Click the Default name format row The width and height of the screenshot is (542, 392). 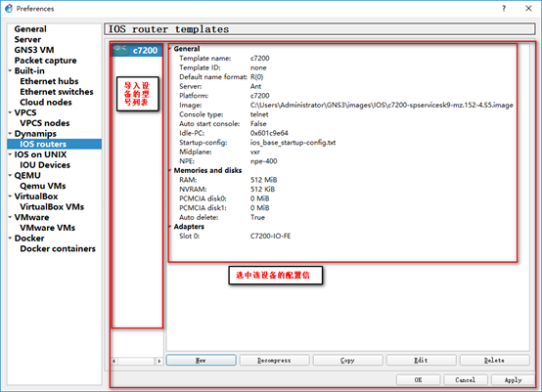pyautogui.click(x=221, y=77)
